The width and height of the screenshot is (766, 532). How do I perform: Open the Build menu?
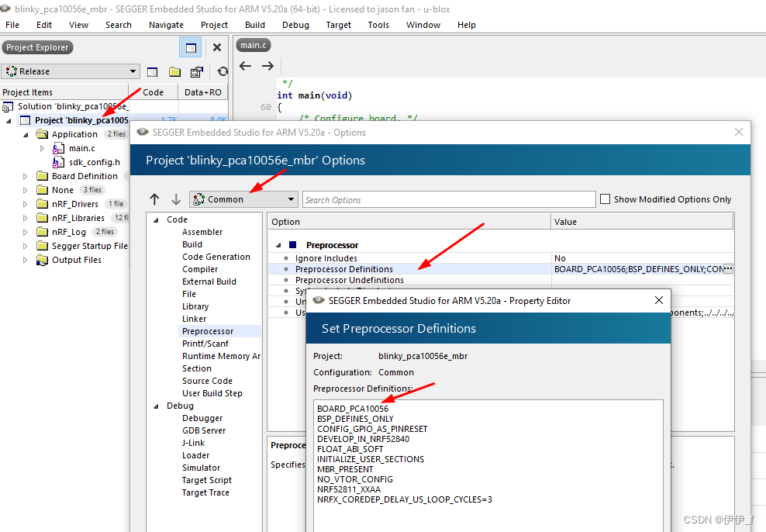click(x=255, y=25)
